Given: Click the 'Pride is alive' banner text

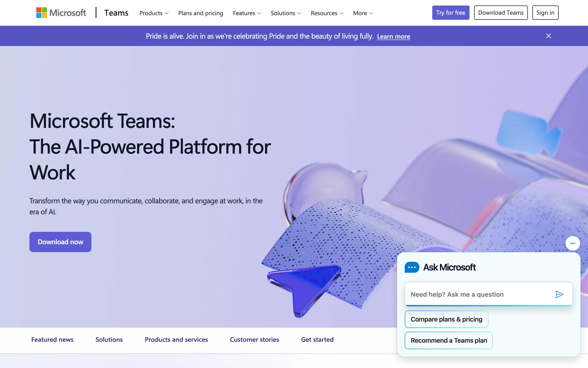Looking at the screenshot, I should pos(260,36).
